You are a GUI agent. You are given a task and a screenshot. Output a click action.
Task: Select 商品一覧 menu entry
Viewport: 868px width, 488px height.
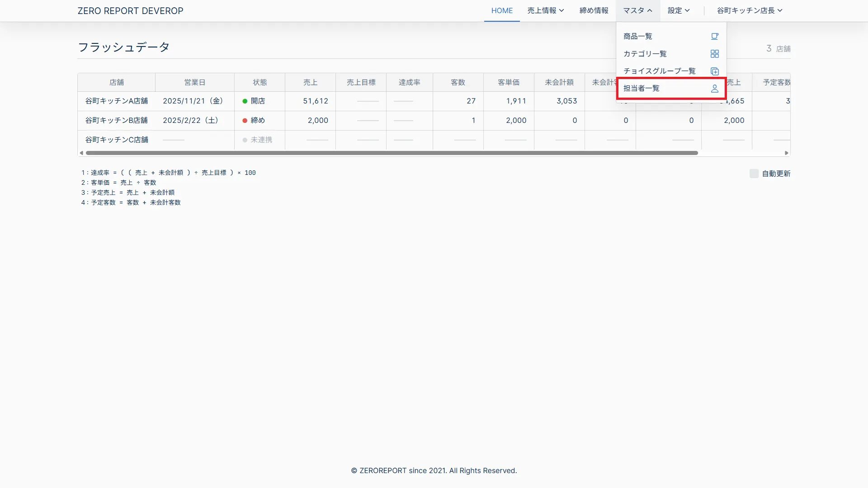[x=638, y=36]
